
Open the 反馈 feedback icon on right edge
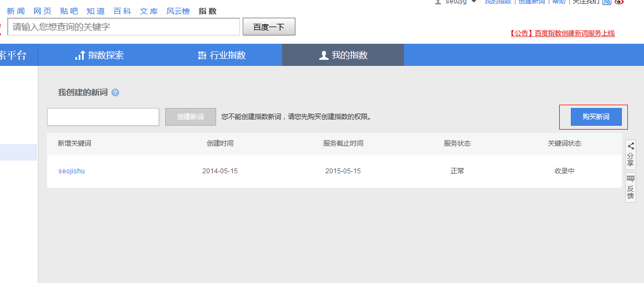pos(631,187)
